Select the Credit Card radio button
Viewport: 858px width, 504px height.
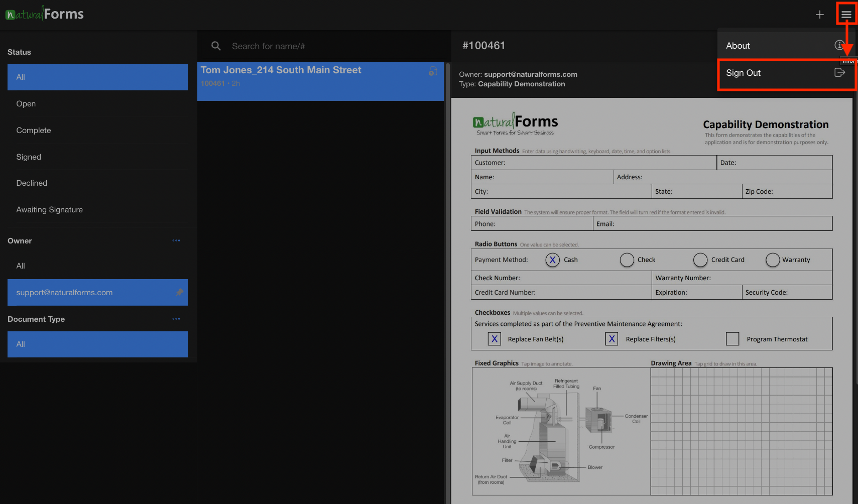pyautogui.click(x=700, y=260)
